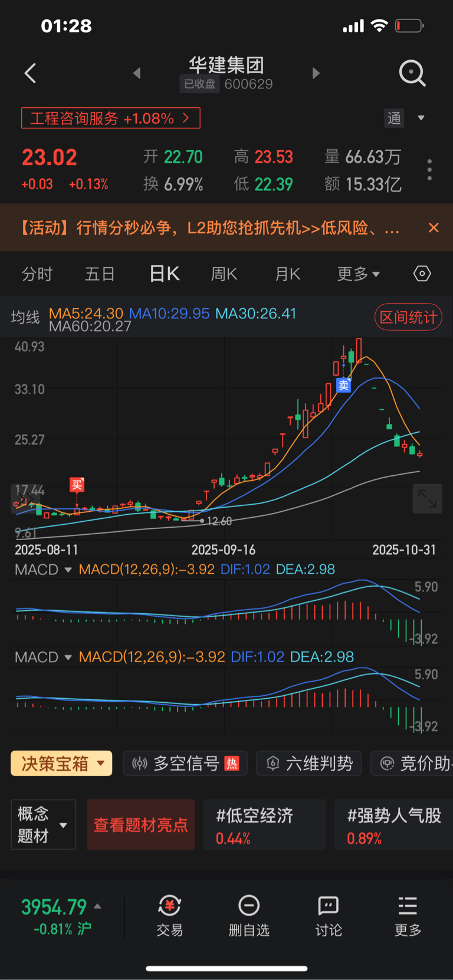The image size is (453, 980).
Task: Open #低空经济 concept tag
Action: pyautogui.click(x=264, y=824)
